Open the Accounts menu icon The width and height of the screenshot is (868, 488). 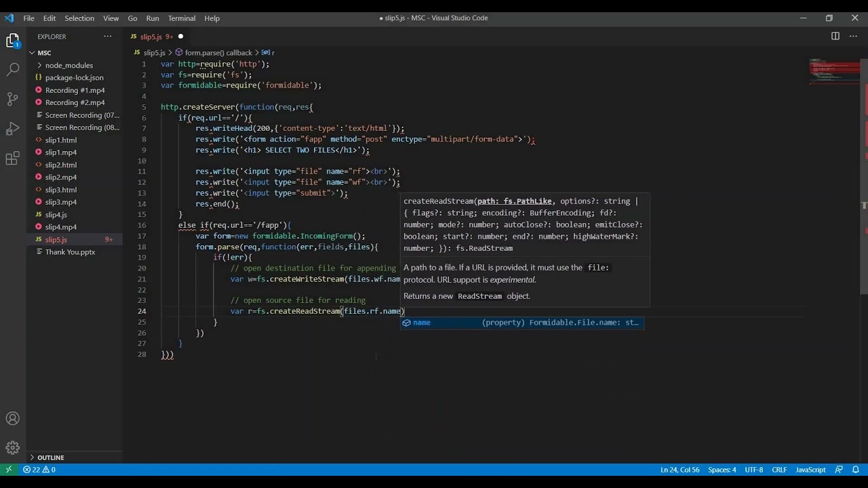(x=13, y=418)
